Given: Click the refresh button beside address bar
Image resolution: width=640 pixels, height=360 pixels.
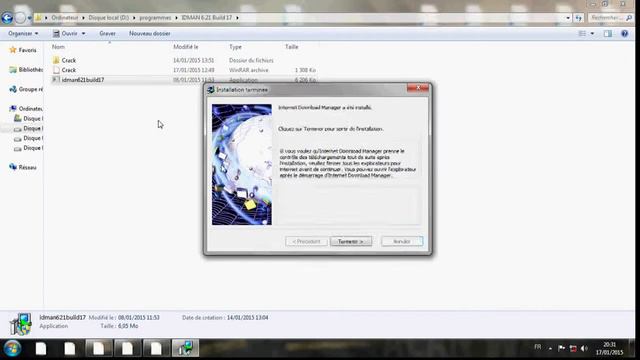Looking at the screenshot, I should (578, 18).
